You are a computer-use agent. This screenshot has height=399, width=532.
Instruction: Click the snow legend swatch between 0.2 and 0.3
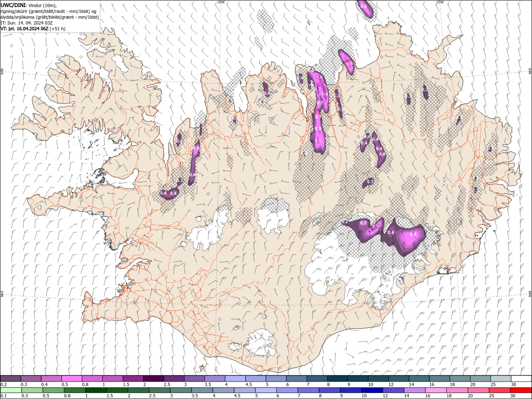point(10,379)
